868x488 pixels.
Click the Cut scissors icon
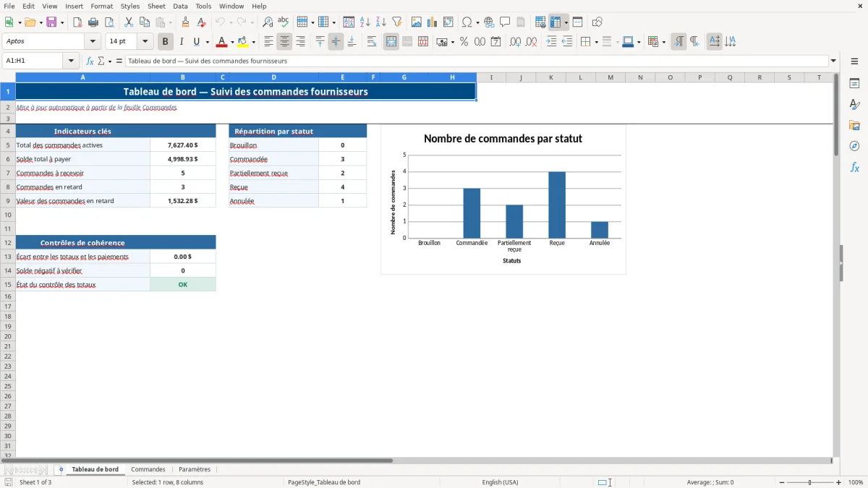pos(129,22)
